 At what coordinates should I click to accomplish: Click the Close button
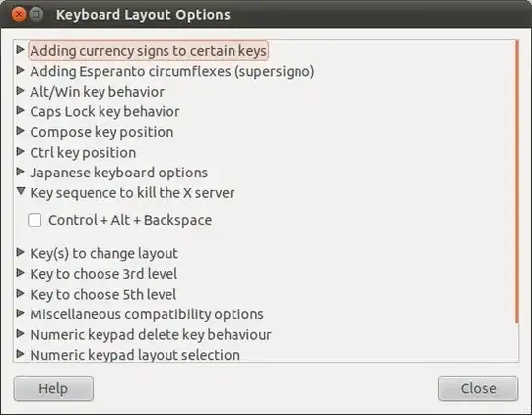[x=478, y=388]
